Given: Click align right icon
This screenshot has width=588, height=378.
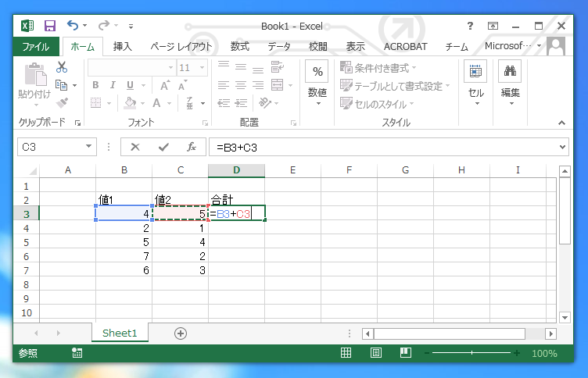Looking at the screenshot, I should point(258,85).
